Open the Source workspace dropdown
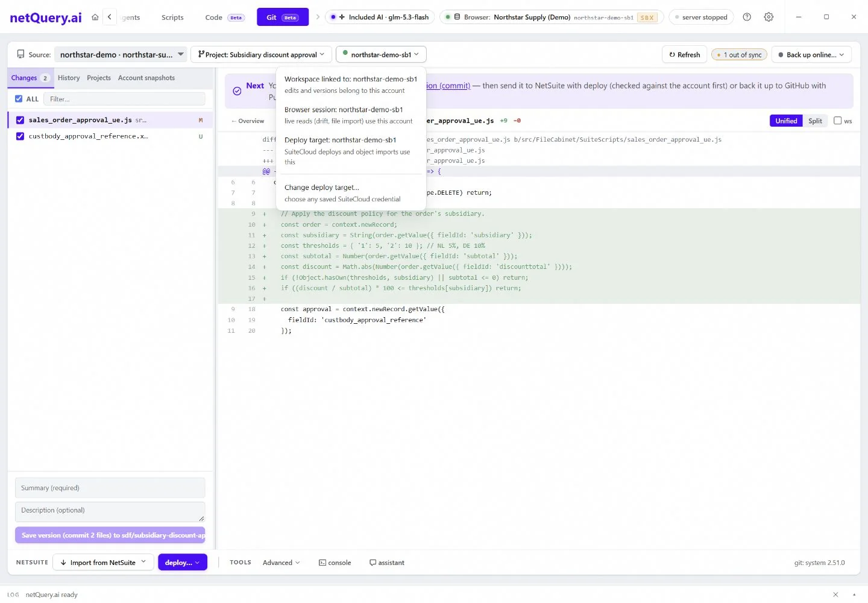Image resolution: width=868 pixels, height=603 pixels. [x=121, y=54]
